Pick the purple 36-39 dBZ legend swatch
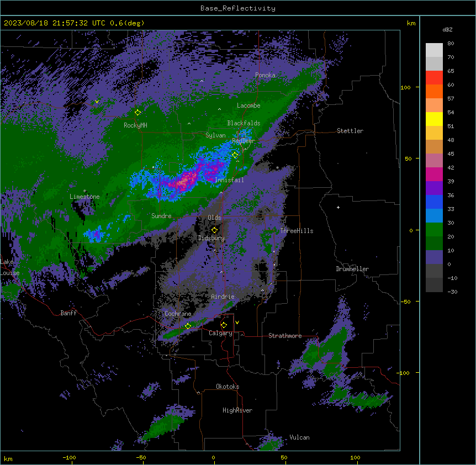This screenshot has height=465, width=476. (x=434, y=188)
